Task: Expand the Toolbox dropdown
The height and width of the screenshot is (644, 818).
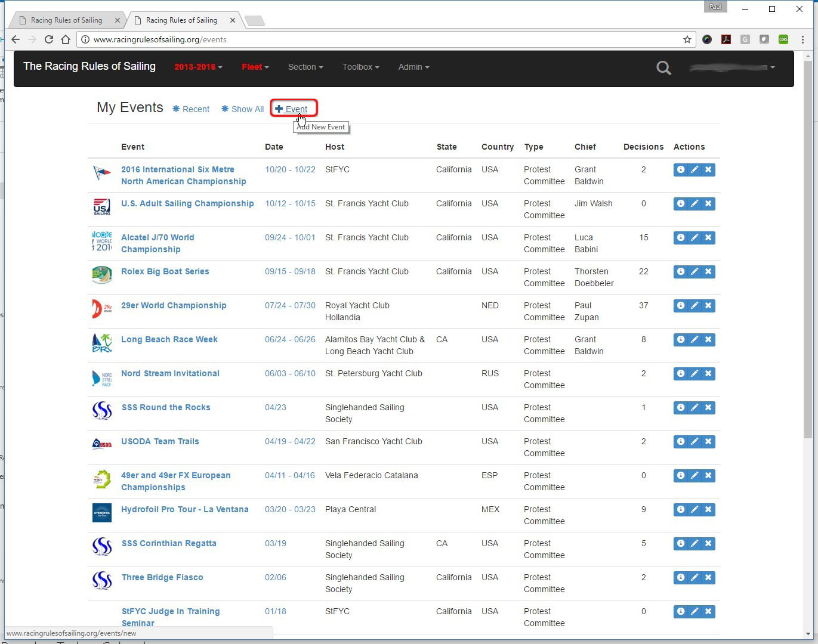Action: (360, 67)
